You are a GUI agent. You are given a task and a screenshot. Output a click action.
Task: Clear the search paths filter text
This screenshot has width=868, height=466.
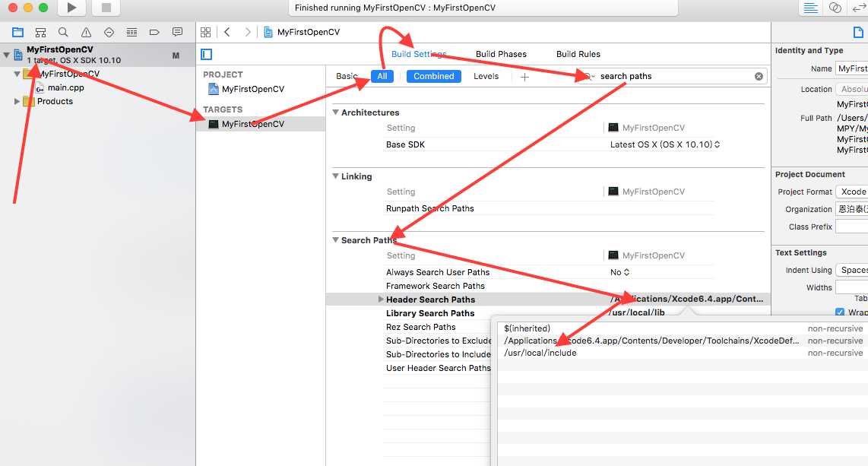click(x=759, y=76)
